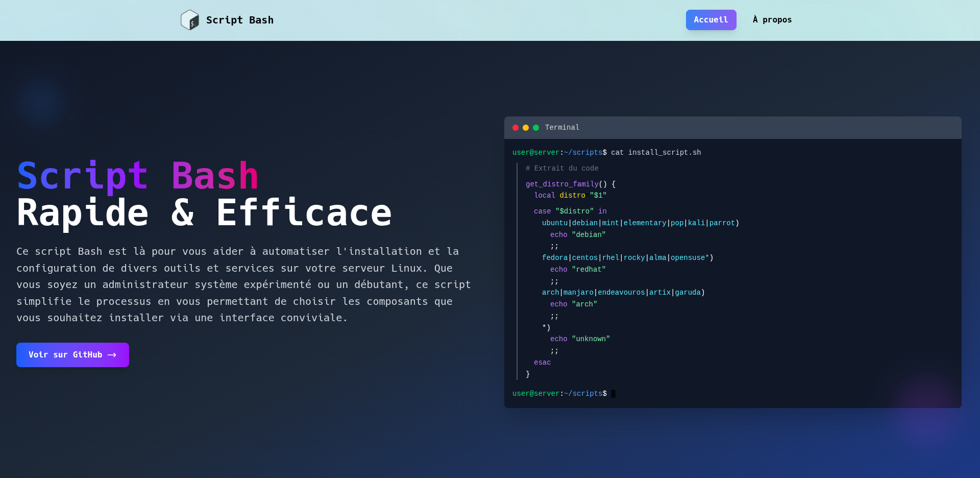Click the blinking terminal cursor block
The image size is (980, 478).
[x=614, y=393]
